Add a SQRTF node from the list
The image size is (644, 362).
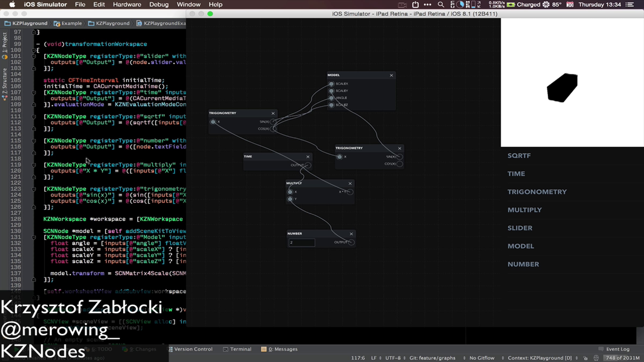pos(572,156)
